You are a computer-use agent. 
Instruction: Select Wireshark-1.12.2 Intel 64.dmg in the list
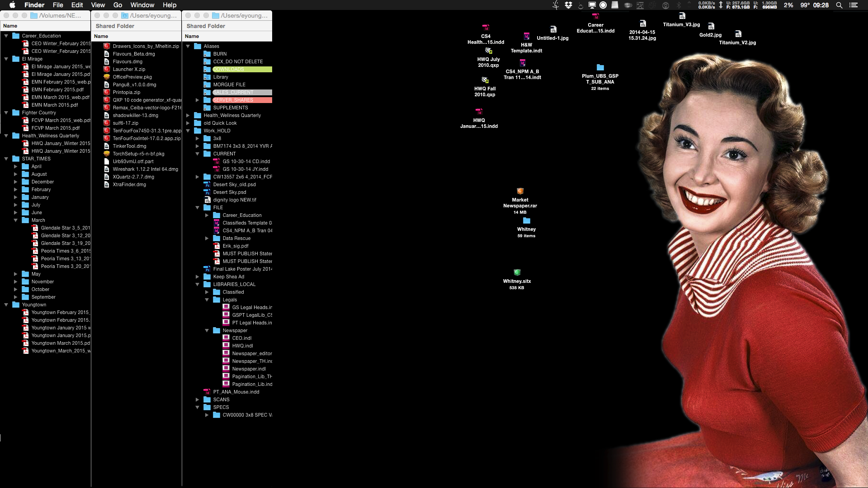145,169
